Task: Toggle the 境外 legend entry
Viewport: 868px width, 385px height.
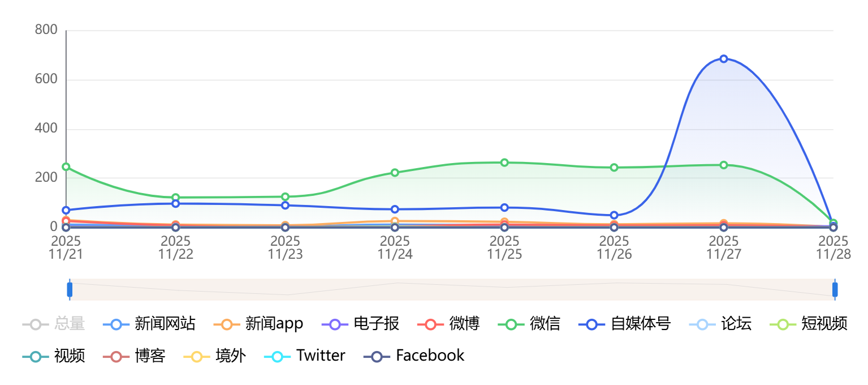Action: click(x=215, y=356)
